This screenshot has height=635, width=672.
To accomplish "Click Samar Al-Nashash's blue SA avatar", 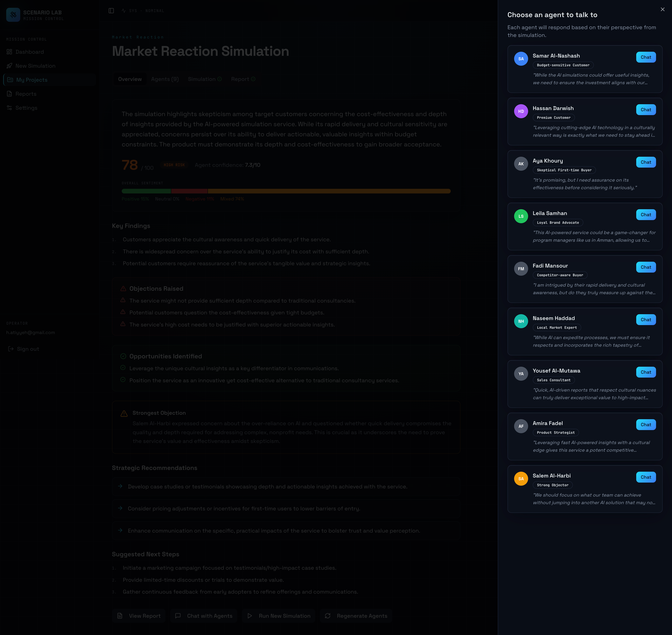I will 521,59.
